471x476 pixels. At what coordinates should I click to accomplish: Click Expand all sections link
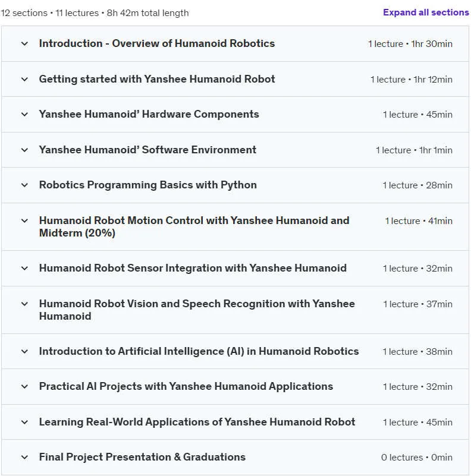(x=426, y=12)
